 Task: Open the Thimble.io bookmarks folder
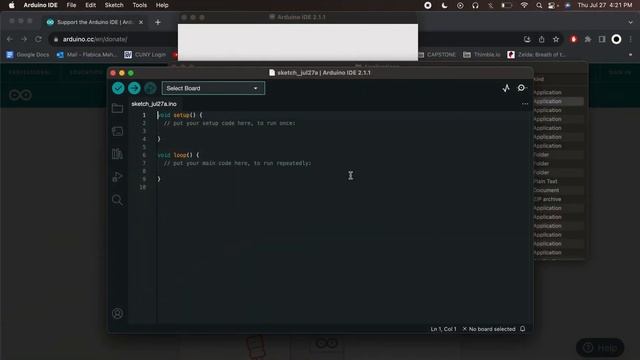coord(482,54)
